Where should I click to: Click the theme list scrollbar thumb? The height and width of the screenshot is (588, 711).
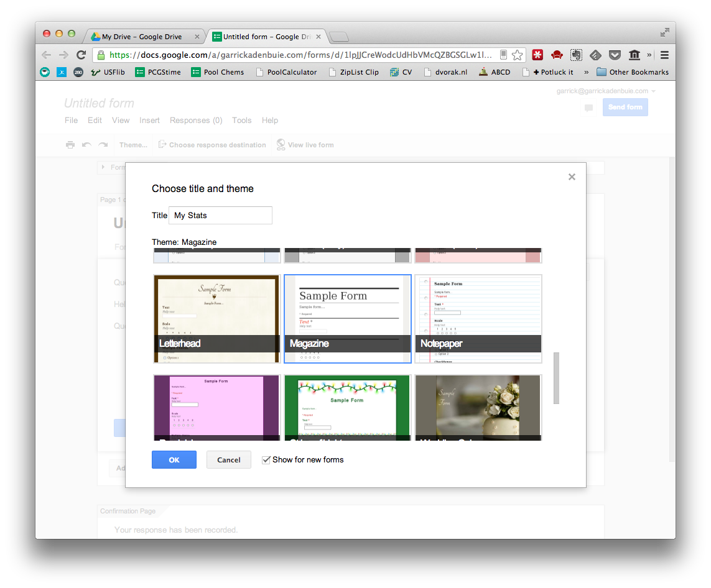(x=556, y=379)
